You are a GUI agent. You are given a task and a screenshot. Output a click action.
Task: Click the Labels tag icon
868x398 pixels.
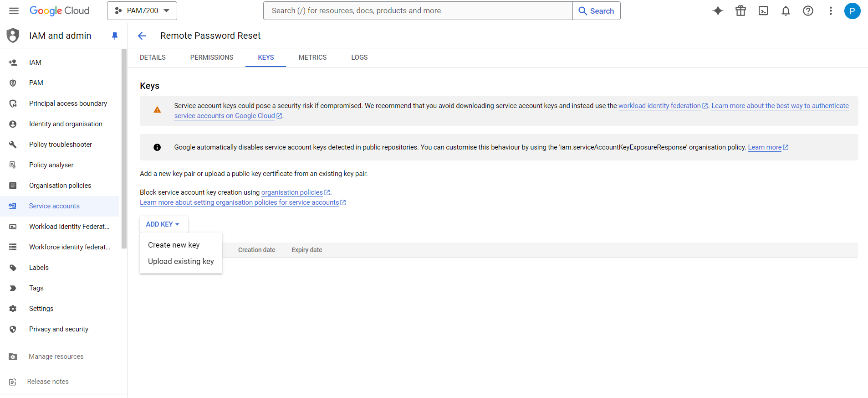(13, 268)
